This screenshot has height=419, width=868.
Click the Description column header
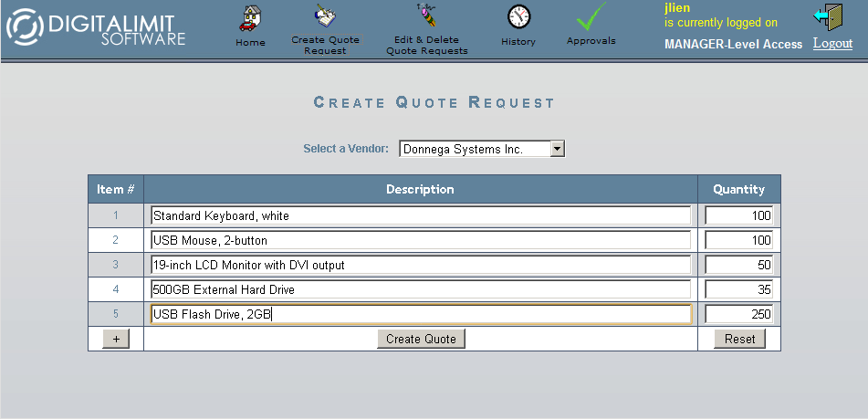420,189
